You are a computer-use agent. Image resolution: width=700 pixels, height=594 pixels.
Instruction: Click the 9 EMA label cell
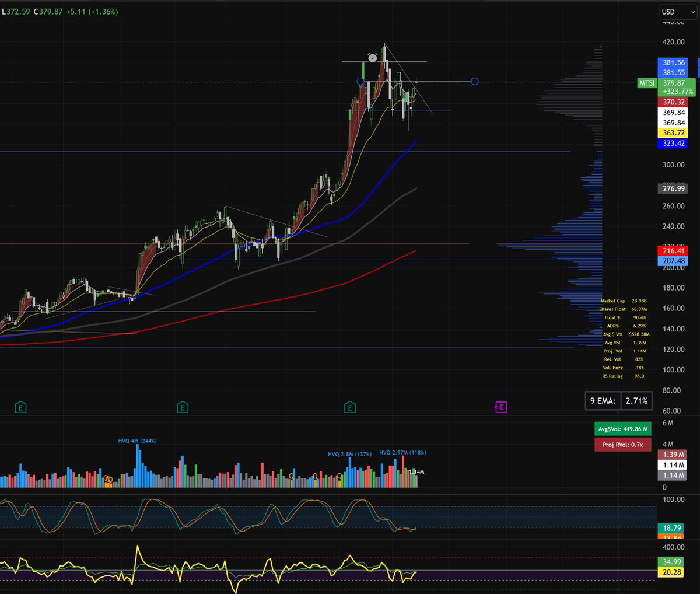[x=603, y=401]
